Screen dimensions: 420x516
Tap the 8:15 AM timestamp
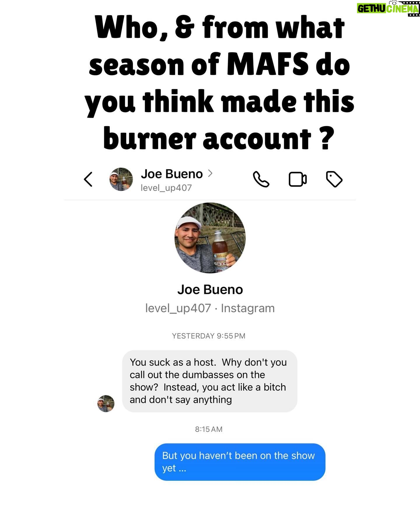(209, 429)
